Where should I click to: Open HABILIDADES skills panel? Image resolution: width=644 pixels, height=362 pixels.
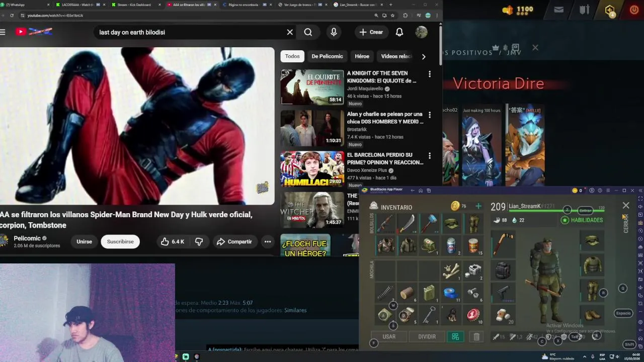582,220
